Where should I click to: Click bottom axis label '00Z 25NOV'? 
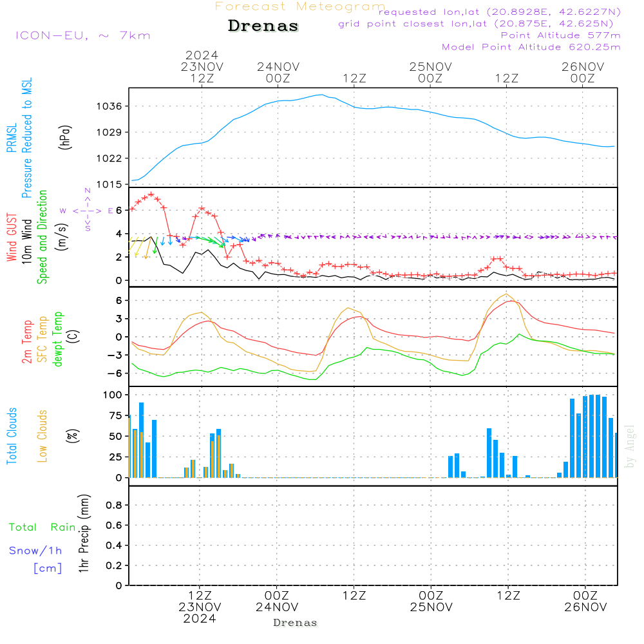(x=431, y=601)
